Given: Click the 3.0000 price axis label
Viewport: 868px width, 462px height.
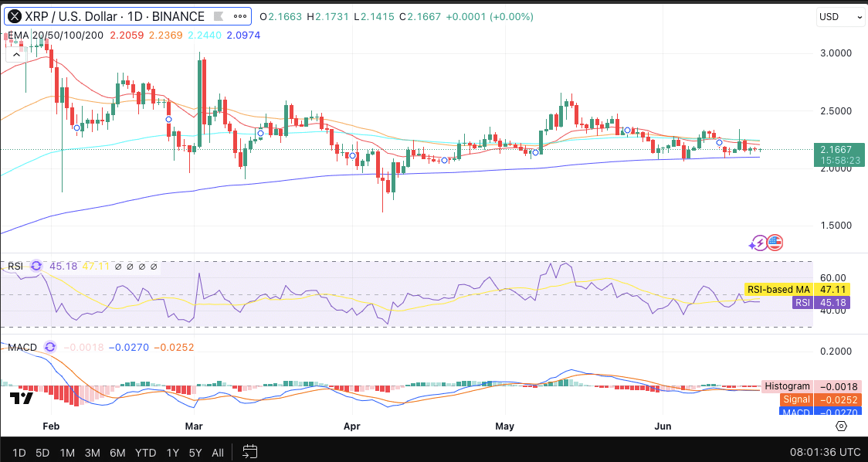Looking at the screenshot, I should click(x=836, y=53).
